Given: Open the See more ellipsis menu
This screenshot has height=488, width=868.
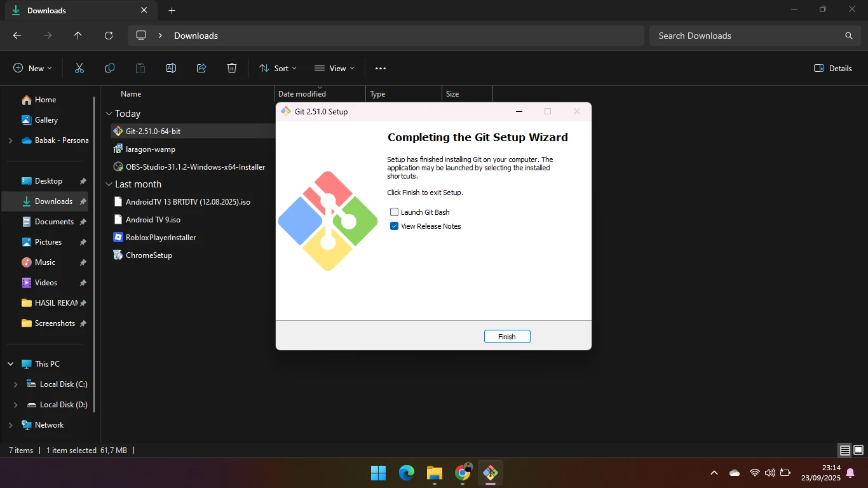Looking at the screenshot, I should 381,68.
